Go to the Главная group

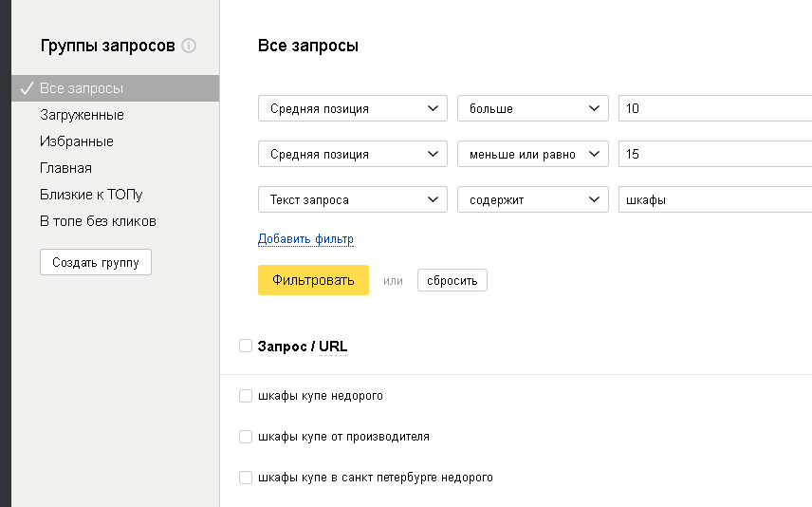(x=65, y=168)
